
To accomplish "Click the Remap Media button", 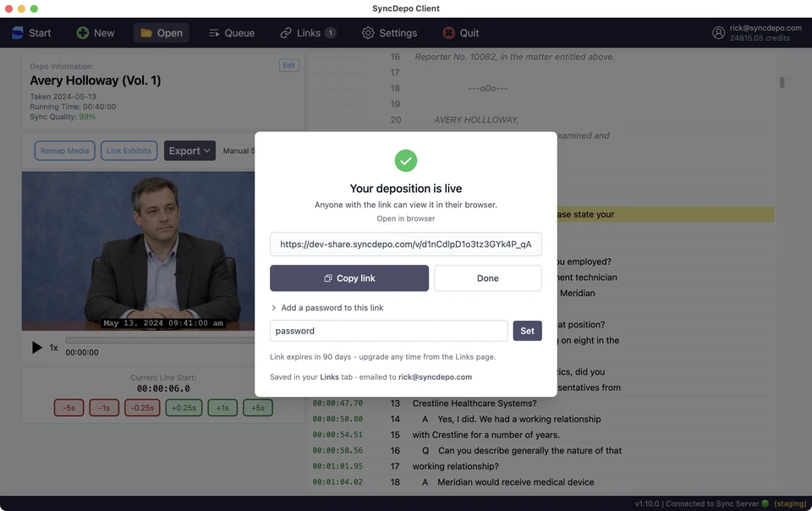I will [x=65, y=151].
